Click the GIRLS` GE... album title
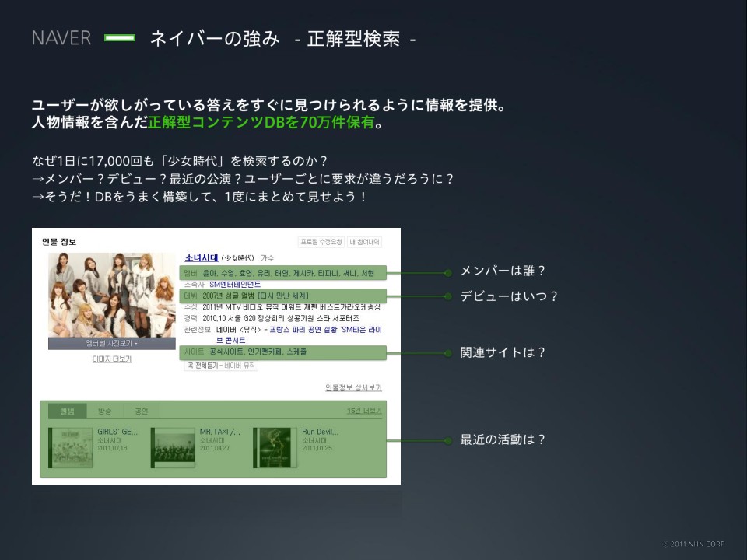Screen dimensions: 747x560 pos(117,432)
